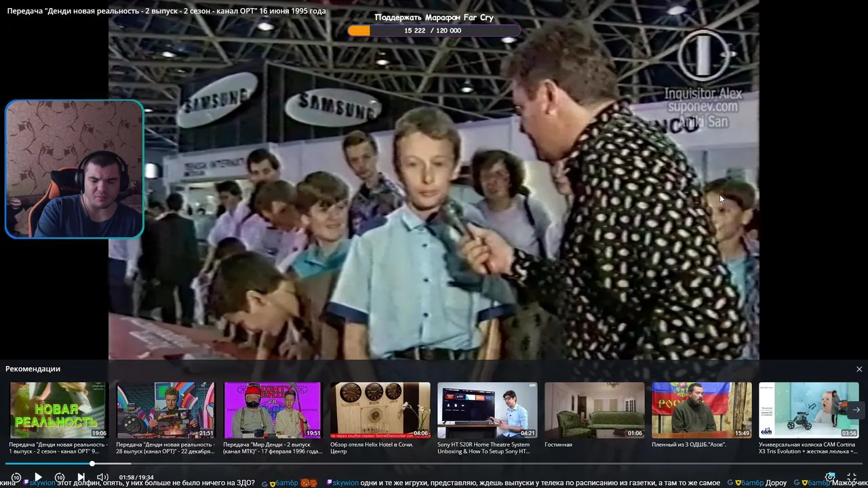Open the 'Мир Денди' 19:51 thumbnail

273,410
